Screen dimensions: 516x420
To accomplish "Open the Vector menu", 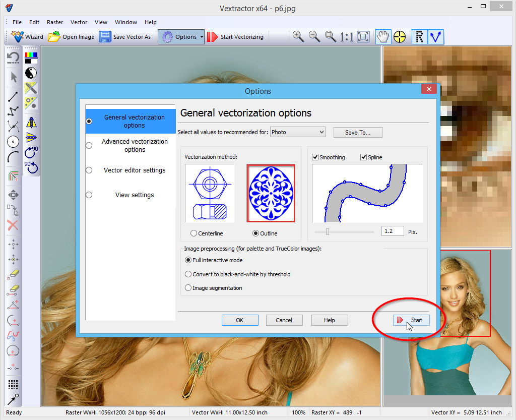I will [x=79, y=22].
